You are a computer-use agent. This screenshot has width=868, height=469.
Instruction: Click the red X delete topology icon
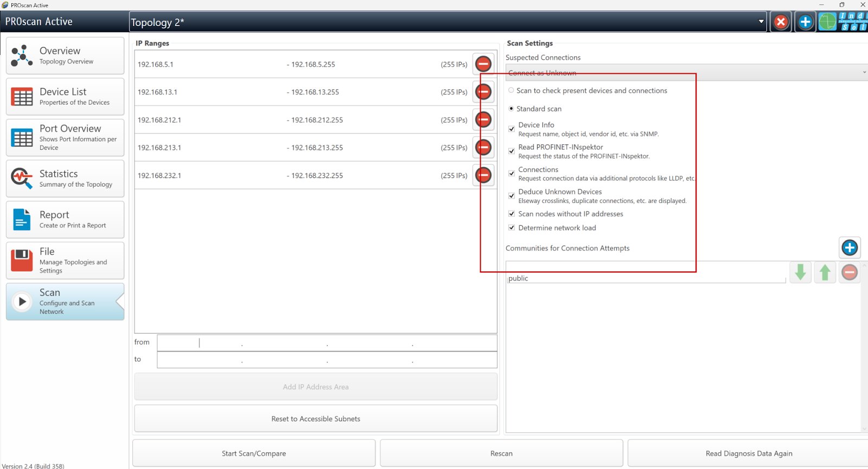781,22
